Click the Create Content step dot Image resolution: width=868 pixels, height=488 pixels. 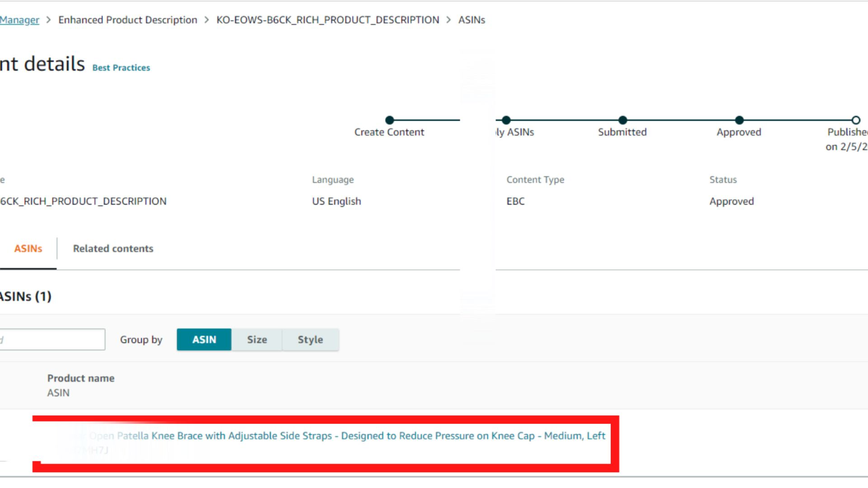389,120
